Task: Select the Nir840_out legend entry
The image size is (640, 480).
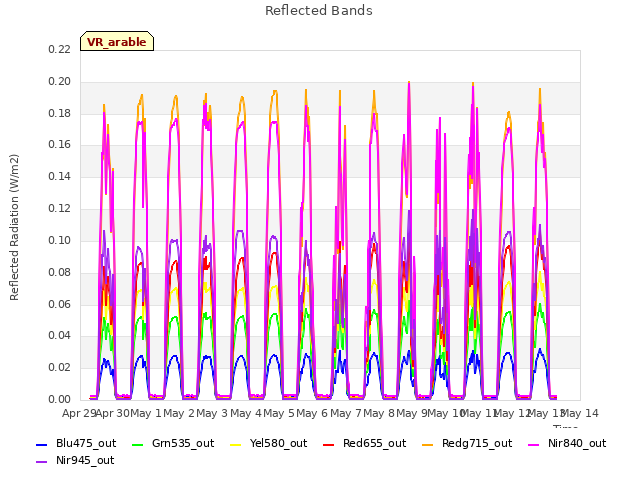Action: click(x=567, y=443)
